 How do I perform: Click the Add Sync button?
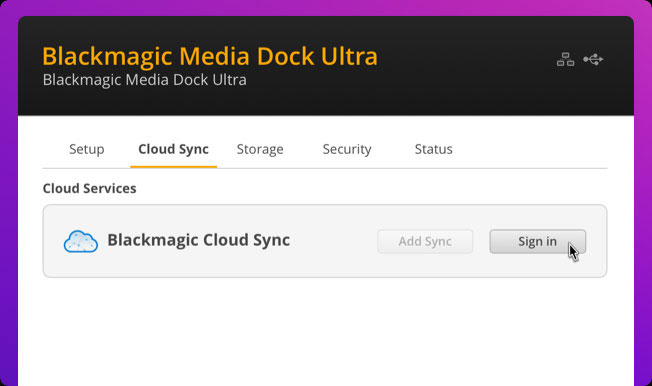pos(425,241)
